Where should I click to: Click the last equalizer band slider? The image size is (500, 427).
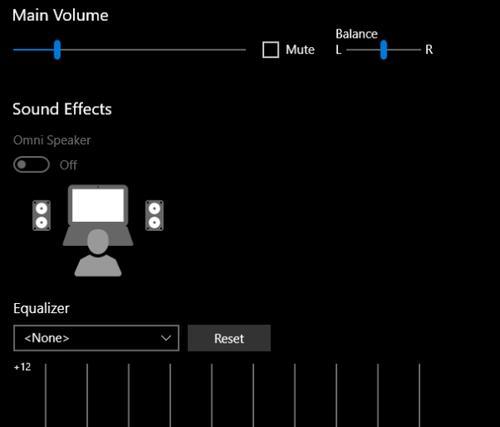tap(419, 395)
